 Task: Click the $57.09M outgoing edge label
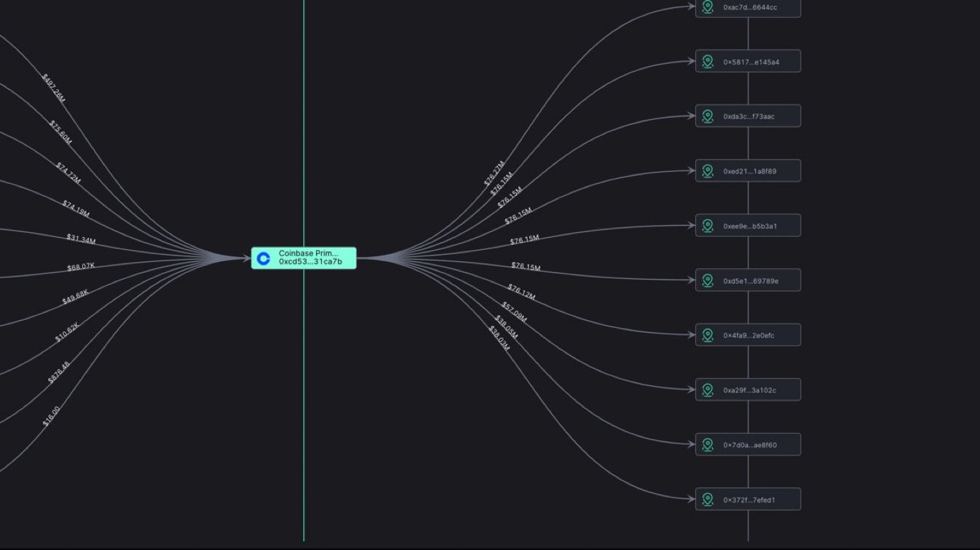click(514, 312)
